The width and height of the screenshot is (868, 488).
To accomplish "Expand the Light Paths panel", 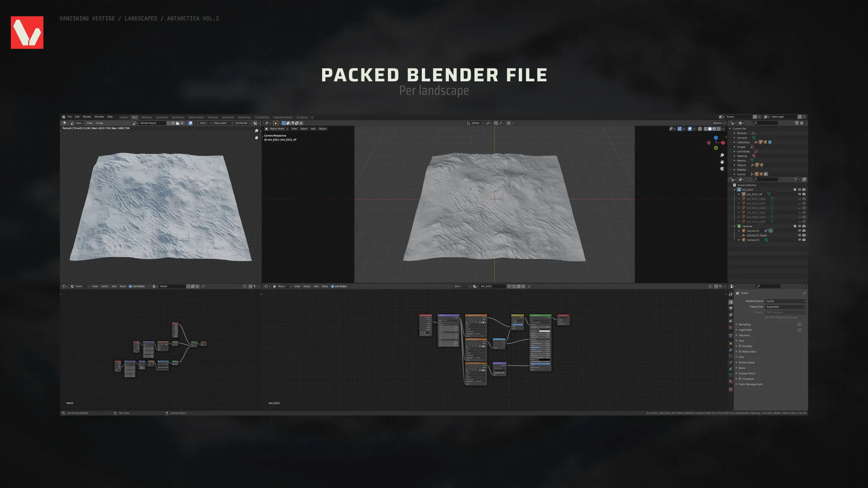I will (x=745, y=330).
